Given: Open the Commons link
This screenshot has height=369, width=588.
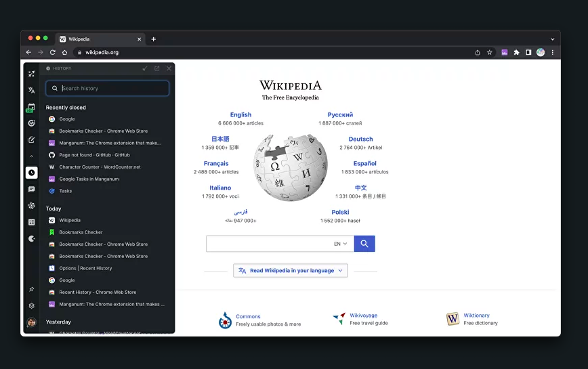Looking at the screenshot, I should [248, 317].
